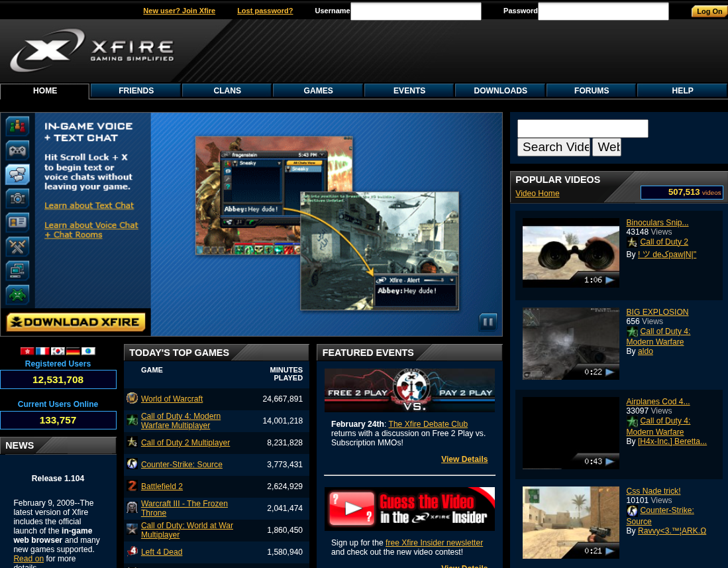Select the South Korean flag language icon
This screenshot has width=728, height=568.
click(x=58, y=351)
